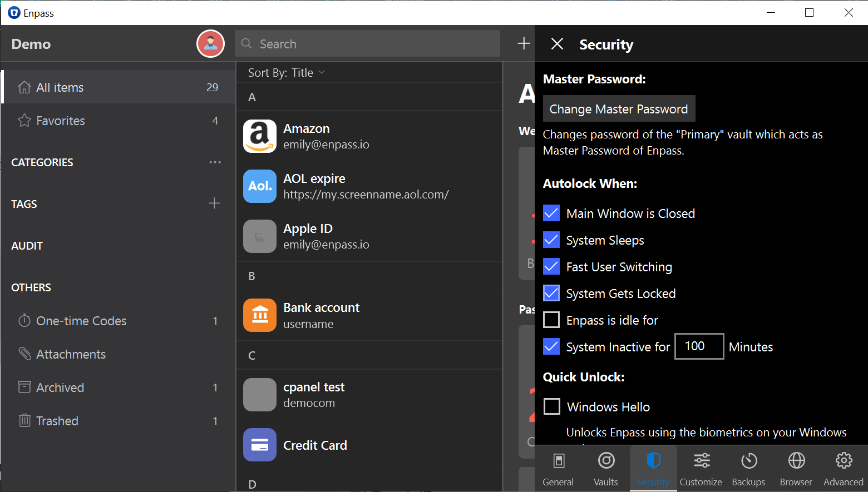Click the search magnifier icon

coord(246,43)
